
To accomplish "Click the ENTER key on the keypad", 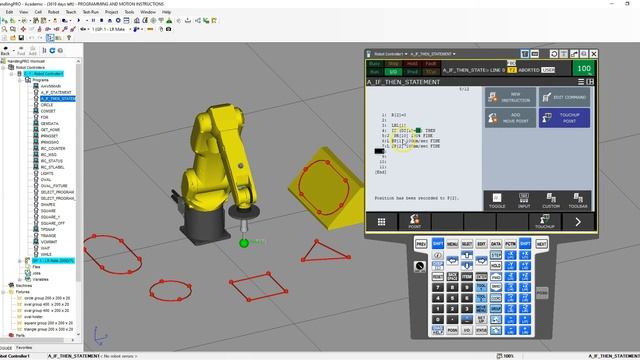I will 482,276.
